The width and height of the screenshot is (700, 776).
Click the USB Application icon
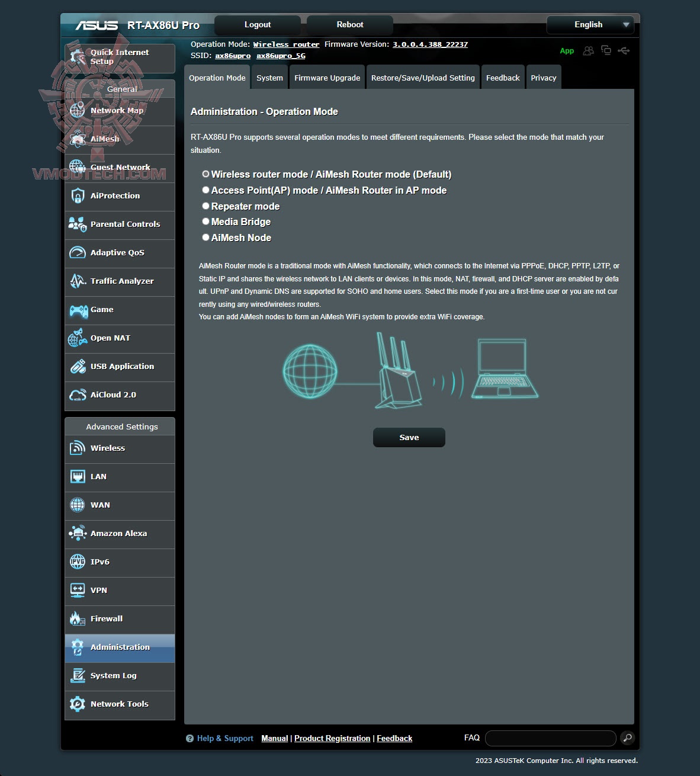tap(78, 366)
